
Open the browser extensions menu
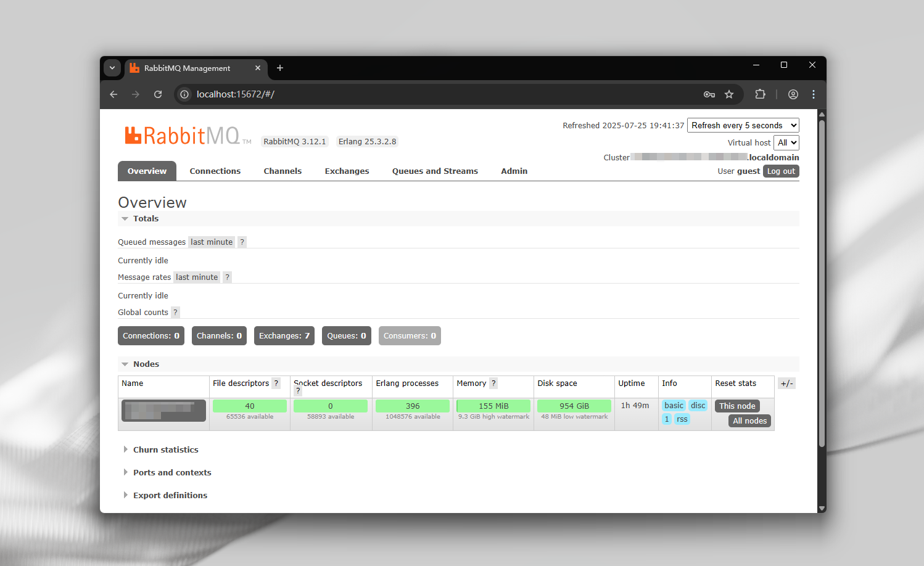[x=760, y=94]
